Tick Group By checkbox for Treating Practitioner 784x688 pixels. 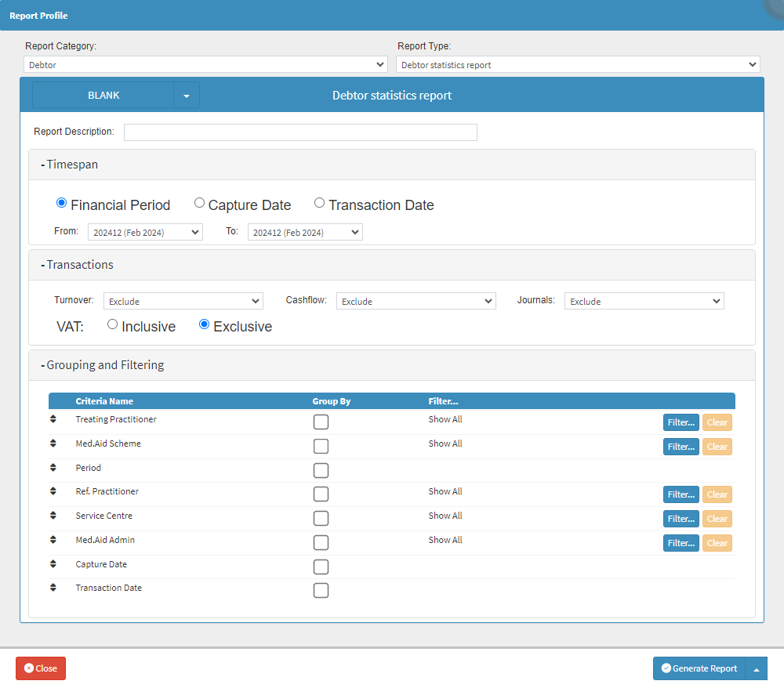click(321, 422)
